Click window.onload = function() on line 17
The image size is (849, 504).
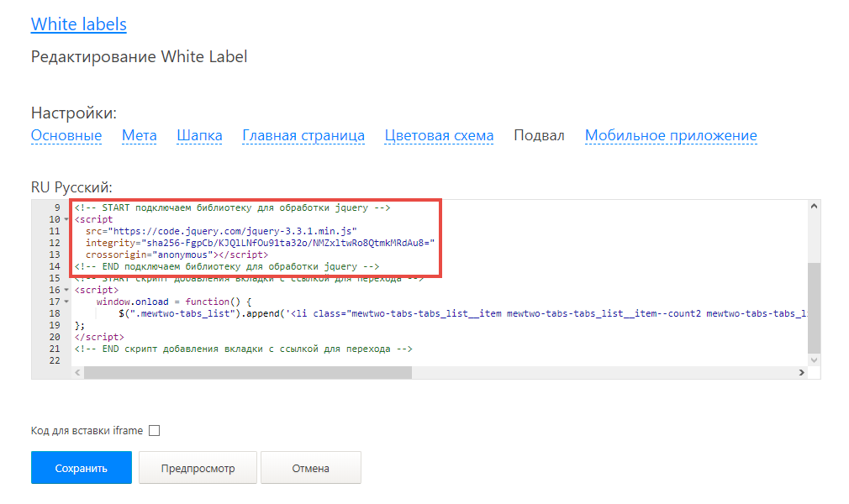point(174,302)
